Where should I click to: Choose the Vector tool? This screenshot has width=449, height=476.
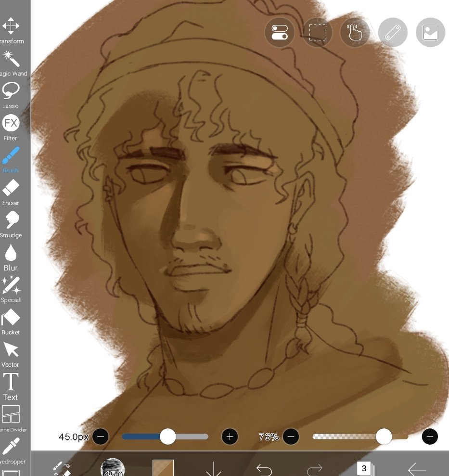click(11, 354)
